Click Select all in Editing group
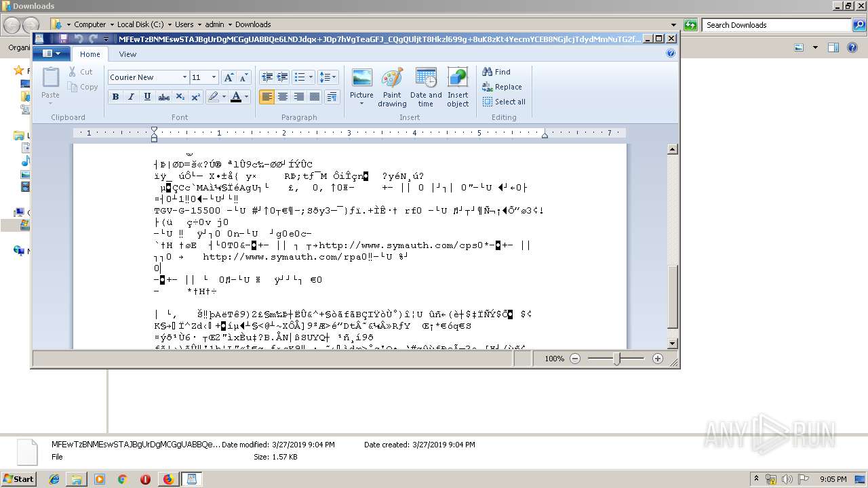 pyautogui.click(x=504, y=102)
